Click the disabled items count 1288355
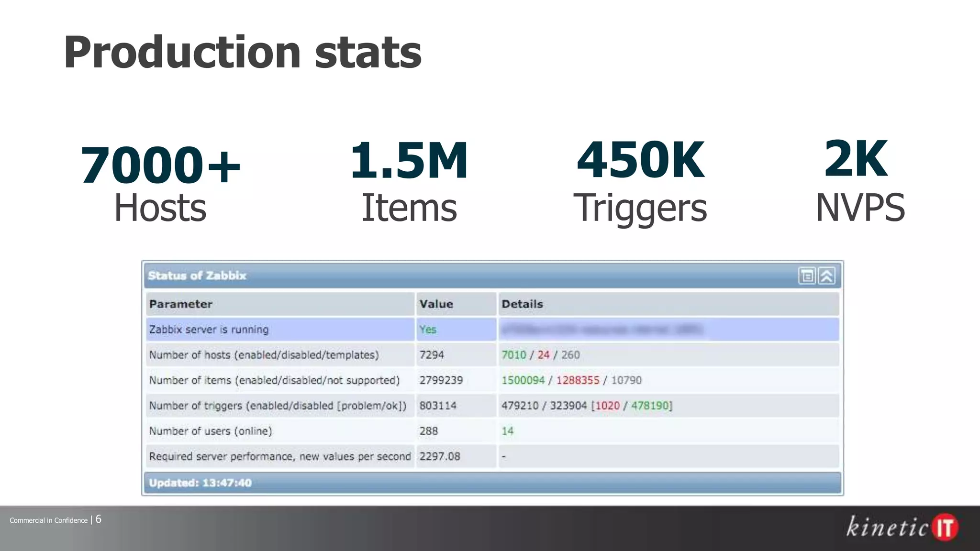Viewport: 980px width, 551px height. pyautogui.click(x=578, y=380)
